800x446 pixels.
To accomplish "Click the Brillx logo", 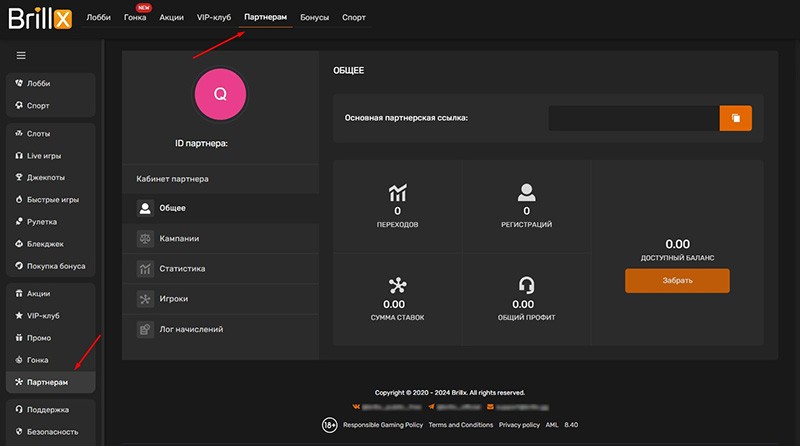I will point(38,18).
